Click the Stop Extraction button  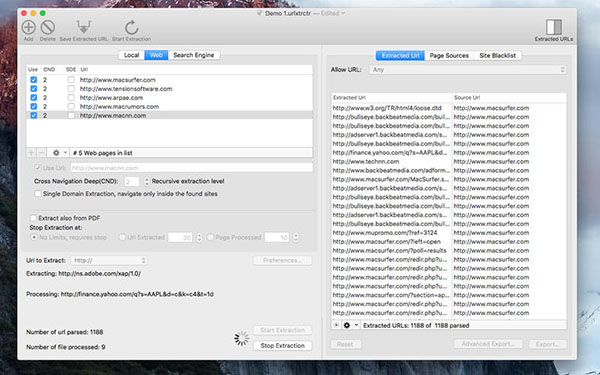coord(282,346)
